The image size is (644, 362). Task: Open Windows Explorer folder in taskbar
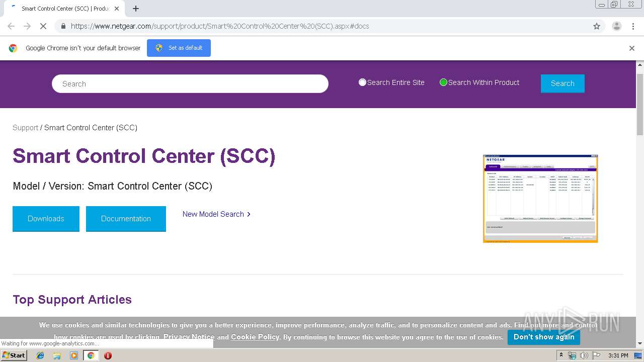pos(57,355)
